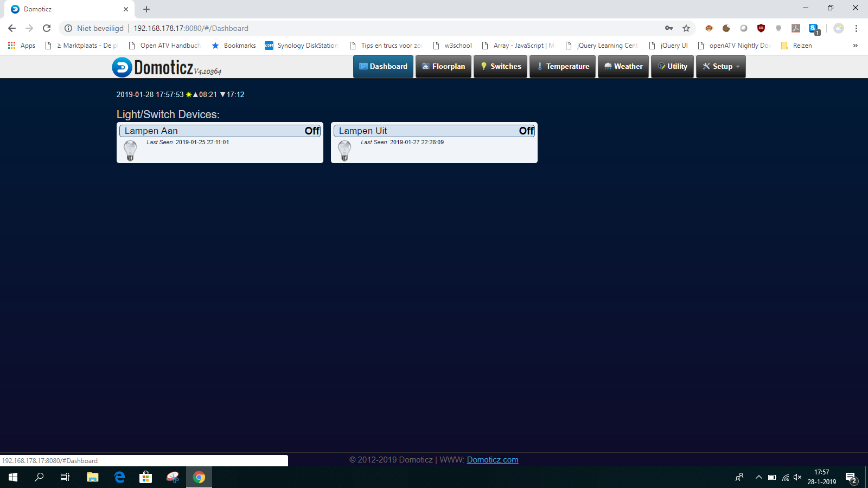The width and height of the screenshot is (868, 488).
Task: Open the Synology DiskStation bookmark
Action: pos(301,46)
